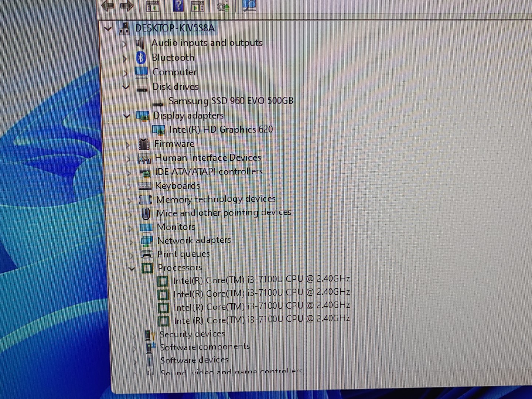Click the Intel HD Graphics 620 adapter icon
The height and width of the screenshot is (399, 532).
click(x=158, y=130)
